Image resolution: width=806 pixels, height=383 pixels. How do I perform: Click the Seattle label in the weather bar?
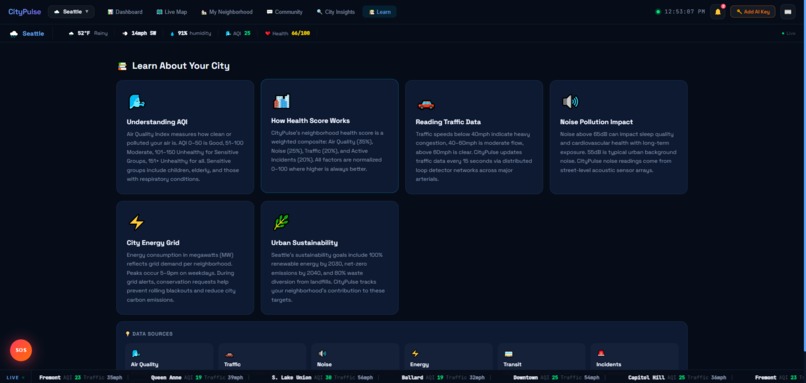tap(33, 33)
